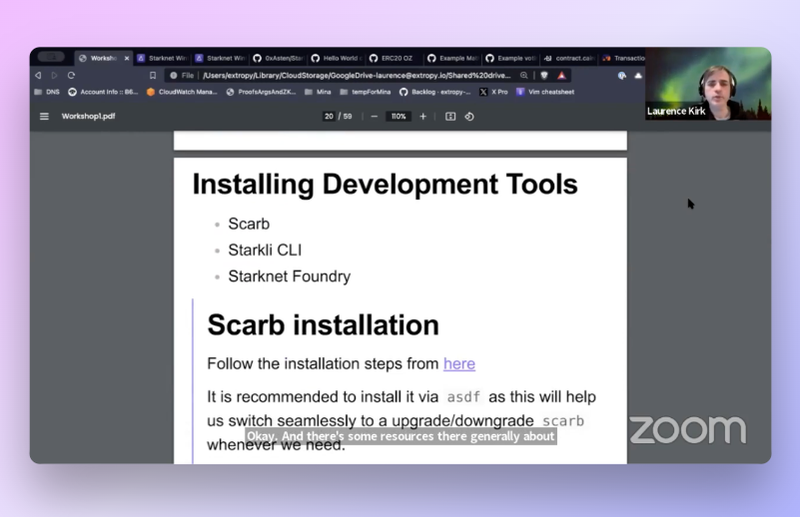Screen dimensions: 800x517
Task: Rotate the PDF with the rotate icon
Action: (469, 116)
